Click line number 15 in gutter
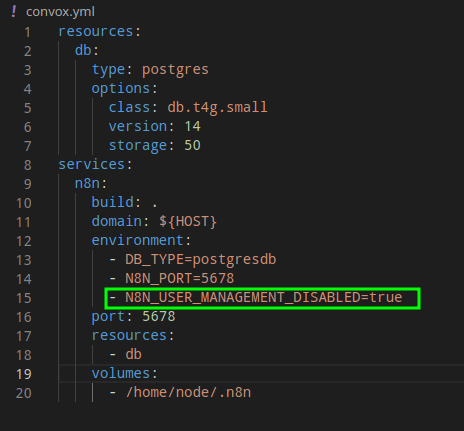Viewport: 464px width, 431px height. click(x=24, y=298)
